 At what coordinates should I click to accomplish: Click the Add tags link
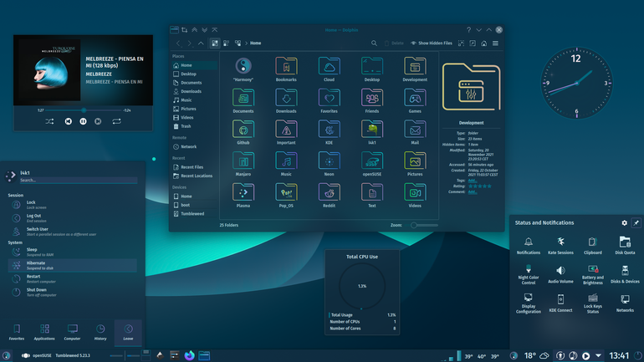click(473, 181)
